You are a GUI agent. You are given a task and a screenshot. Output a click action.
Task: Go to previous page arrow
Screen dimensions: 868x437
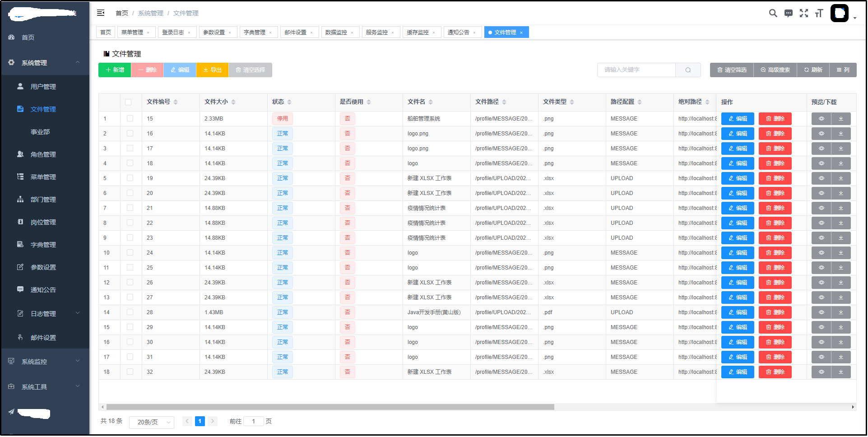pos(187,421)
